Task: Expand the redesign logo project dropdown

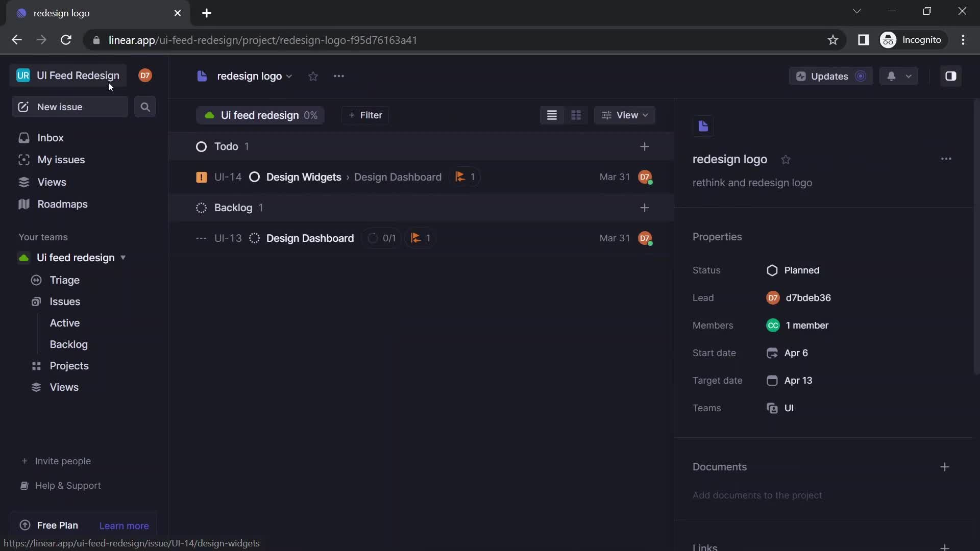Action: tap(289, 76)
